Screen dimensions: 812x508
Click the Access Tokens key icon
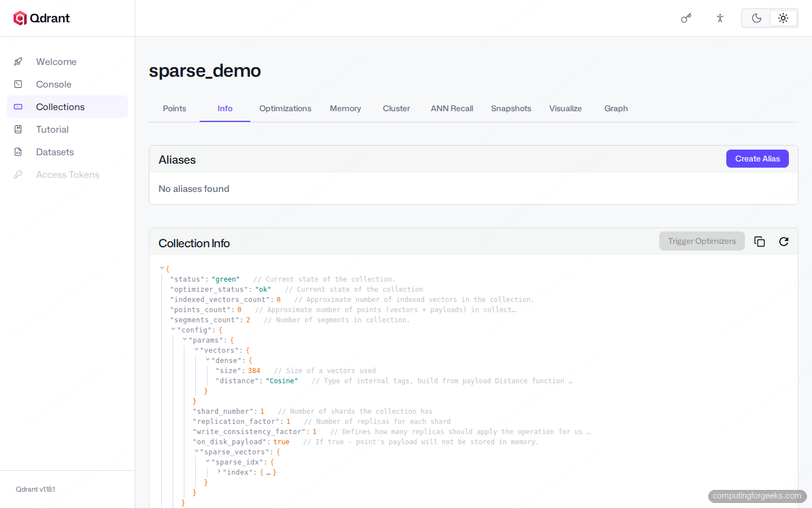point(18,174)
